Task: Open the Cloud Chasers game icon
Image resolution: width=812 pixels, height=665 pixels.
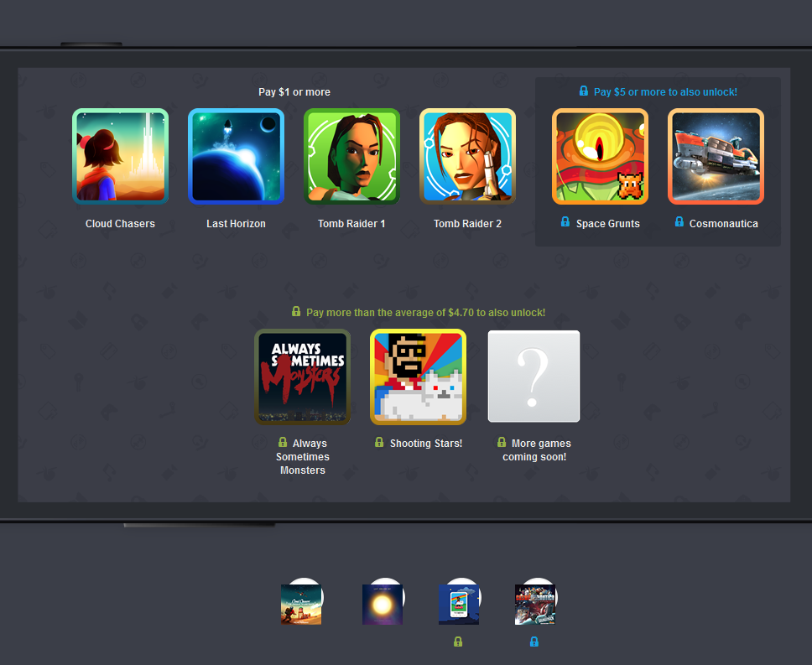Action: (x=120, y=156)
